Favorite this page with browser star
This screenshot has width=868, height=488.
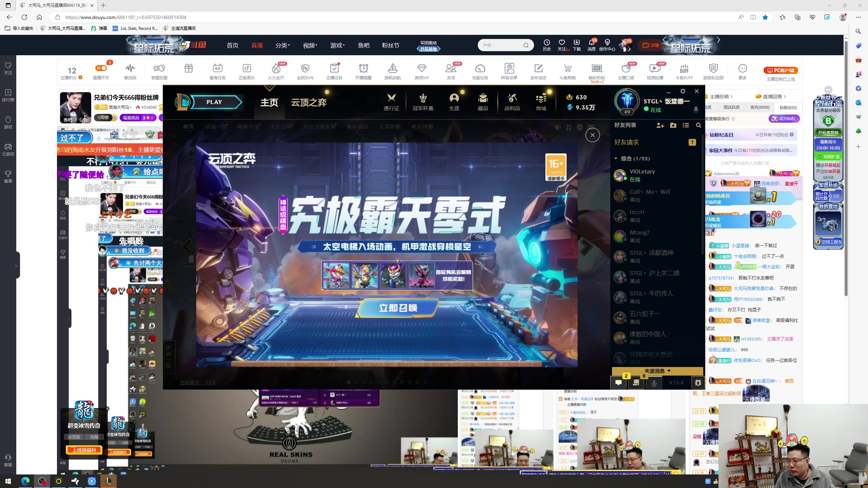click(765, 17)
